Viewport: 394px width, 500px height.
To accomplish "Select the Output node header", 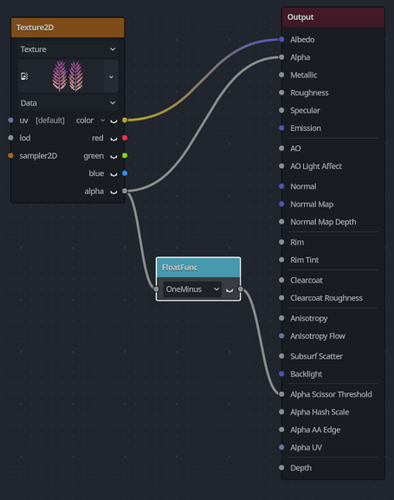I will (x=333, y=17).
